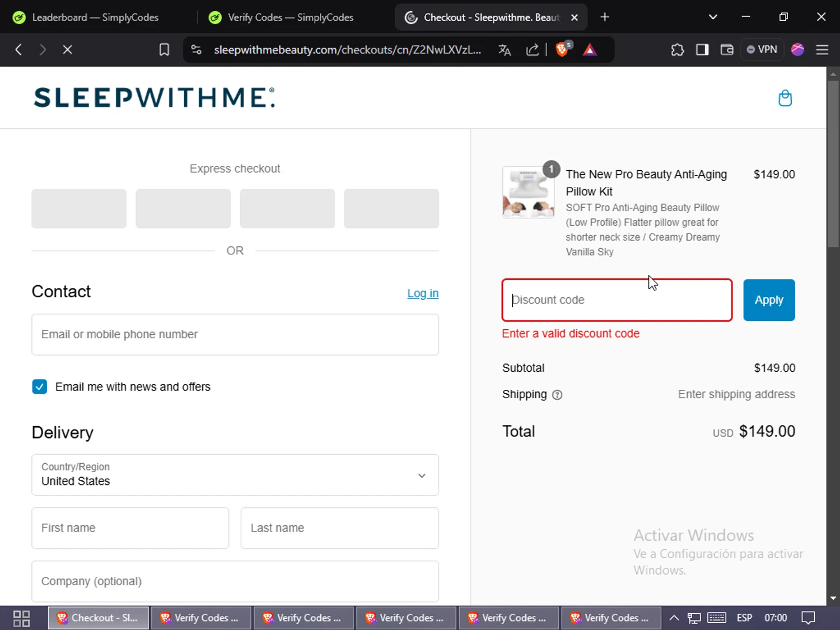The height and width of the screenshot is (630, 840).
Task: Go back using the browser back arrow
Action: pyautogui.click(x=18, y=50)
